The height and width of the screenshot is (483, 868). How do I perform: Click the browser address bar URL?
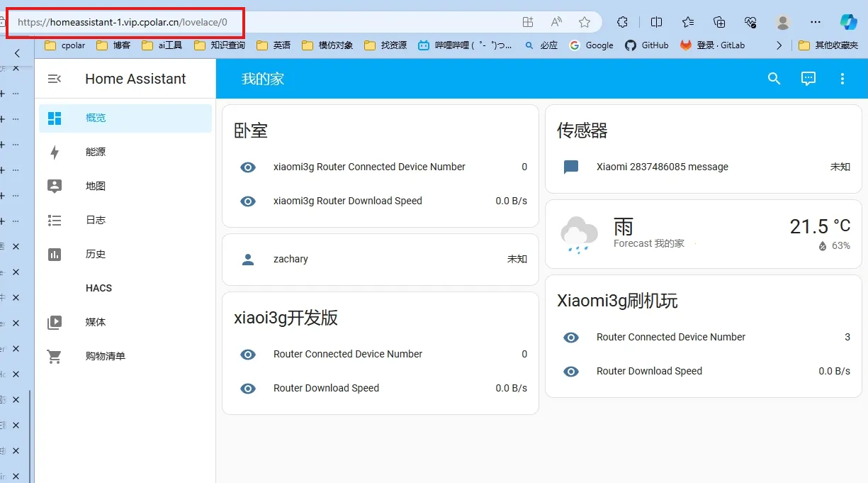pyautogui.click(x=123, y=22)
